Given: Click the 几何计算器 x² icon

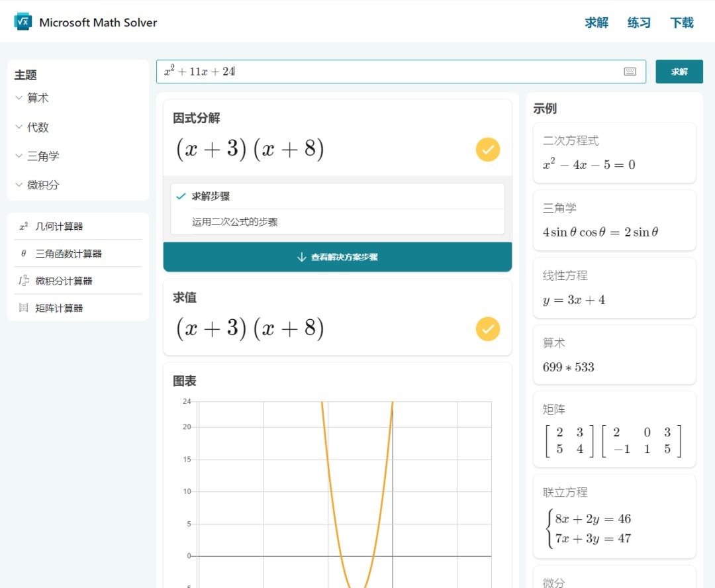Looking at the screenshot, I should (24, 226).
